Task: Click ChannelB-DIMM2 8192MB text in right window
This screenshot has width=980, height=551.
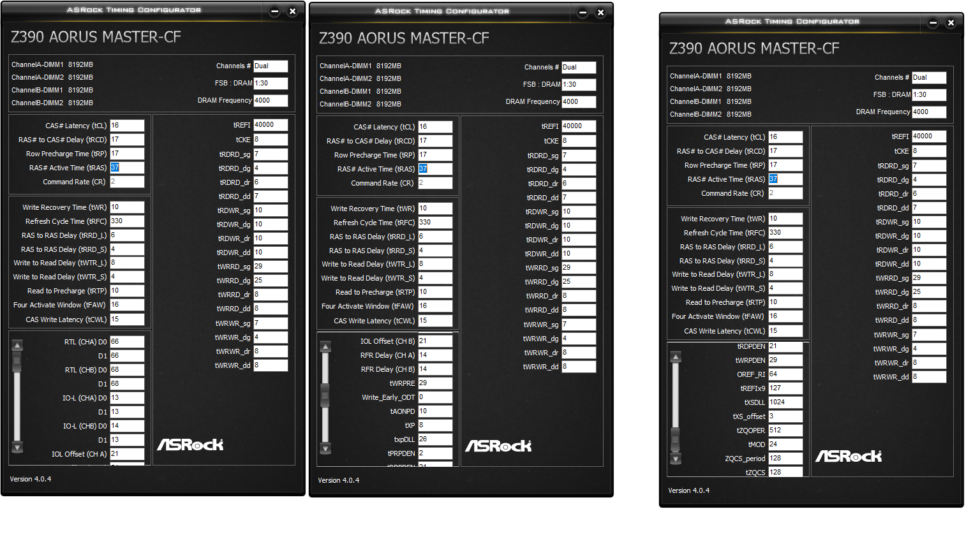Action: [x=711, y=114]
